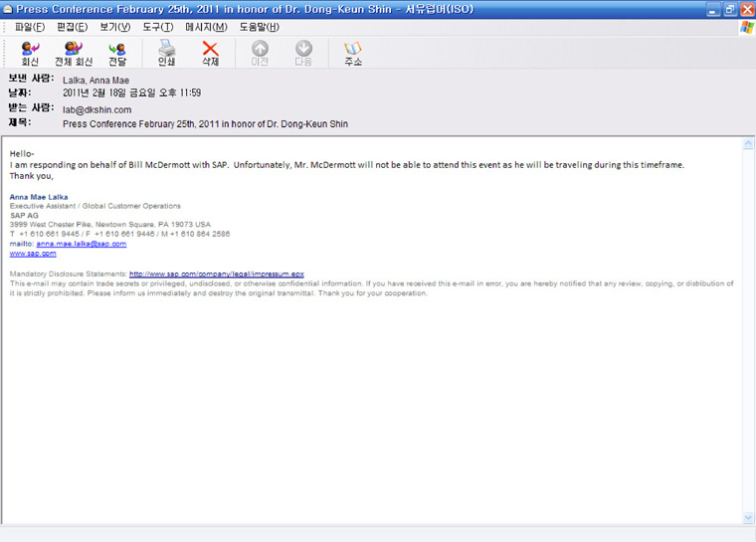Open the 보기(V) menu
756x542 pixels.
tap(114, 26)
